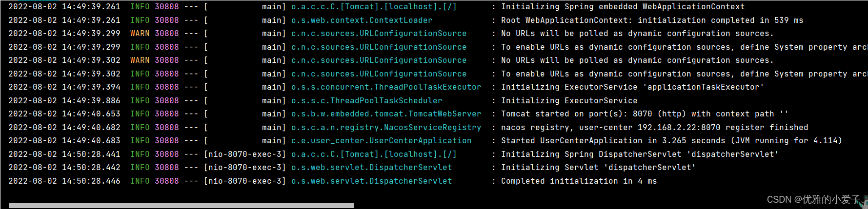Image resolution: width=868 pixels, height=209 pixels.
Task: Click 'nacos registry, user-center 192.168.2.22:8070 register finished'
Action: click(x=654, y=128)
